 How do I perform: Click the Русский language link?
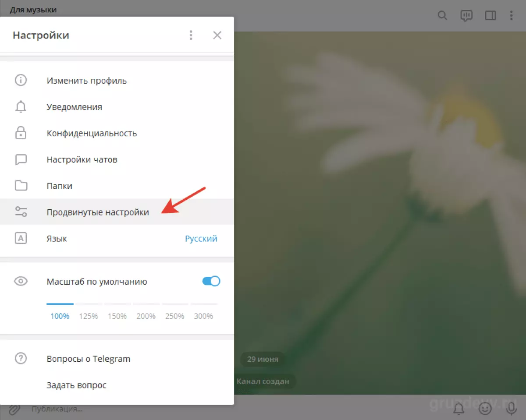pyautogui.click(x=201, y=239)
